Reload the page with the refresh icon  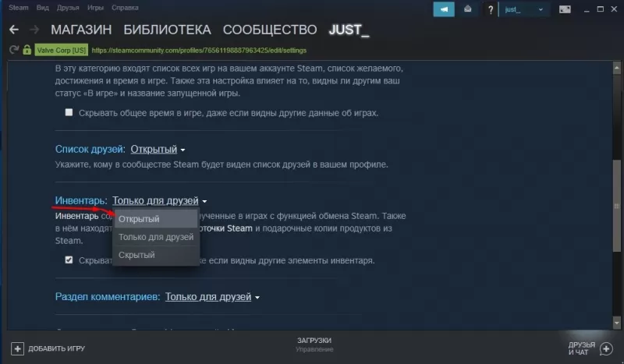point(14,50)
